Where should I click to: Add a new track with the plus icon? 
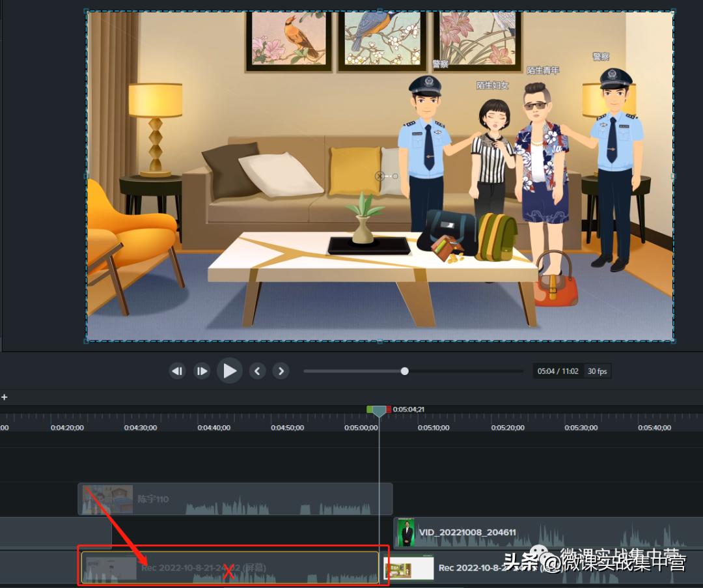[x=5, y=397]
